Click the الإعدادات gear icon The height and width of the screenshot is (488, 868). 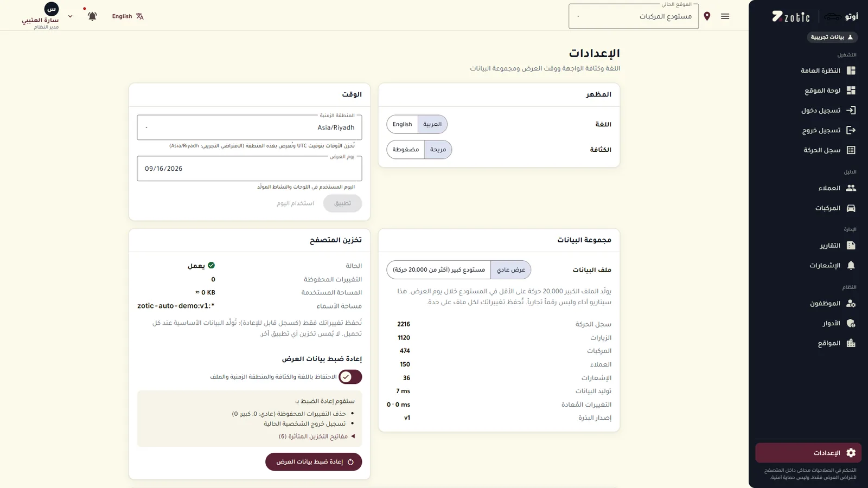pyautogui.click(x=851, y=453)
